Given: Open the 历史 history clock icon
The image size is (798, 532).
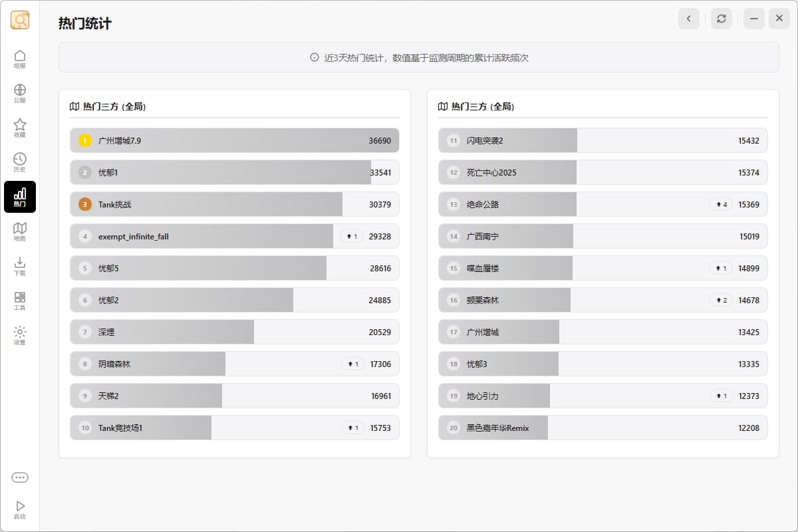Looking at the screenshot, I should tap(20, 162).
